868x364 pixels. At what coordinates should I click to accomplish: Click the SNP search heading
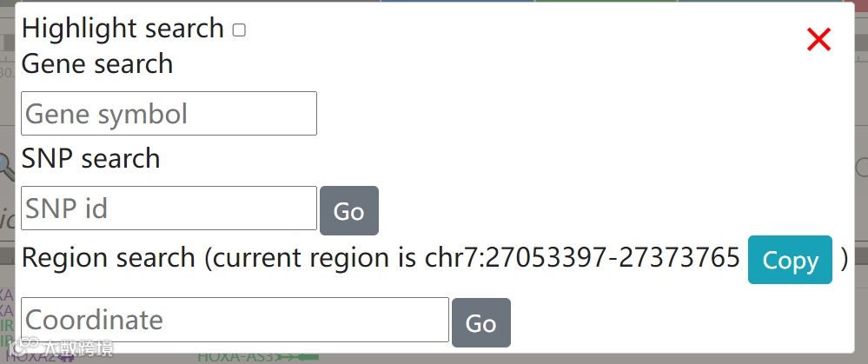coord(90,159)
